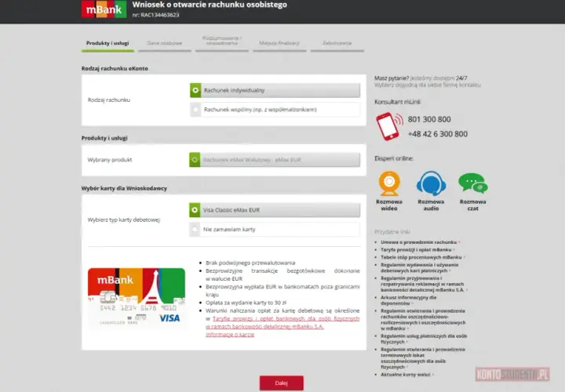The height and width of the screenshot is (392, 565).
Task: Click Rodzaj rachunku eKonto heading
Action: coord(115,68)
